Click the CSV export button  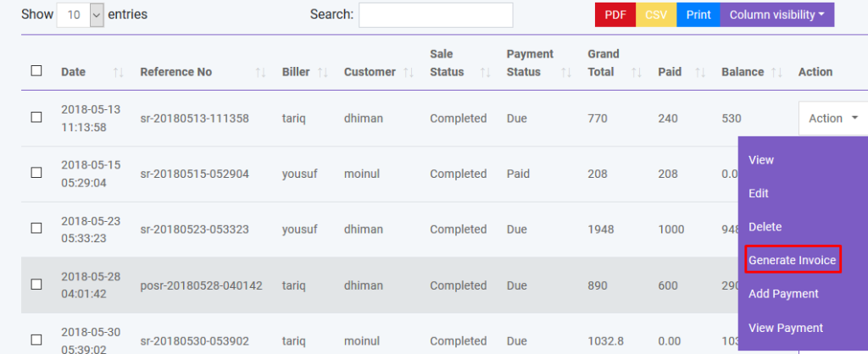656,14
